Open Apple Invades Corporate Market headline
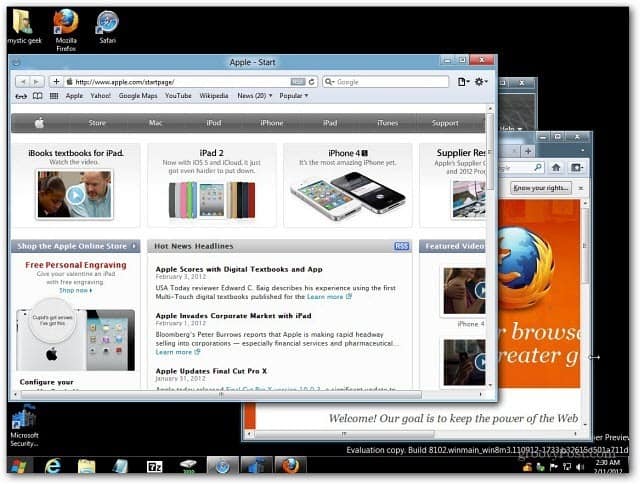This screenshot has width=640, height=484. [x=233, y=316]
